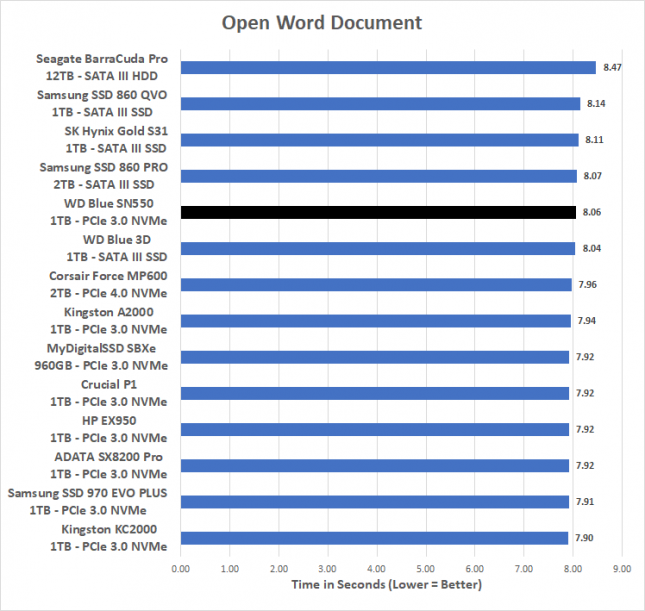This screenshot has width=645, height=611.
Task: Click the Corsair Force MP600 bar
Action: 376,285
